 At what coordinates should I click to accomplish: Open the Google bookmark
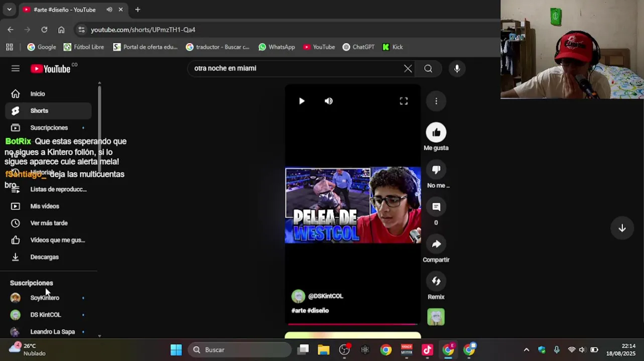point(42,47)
